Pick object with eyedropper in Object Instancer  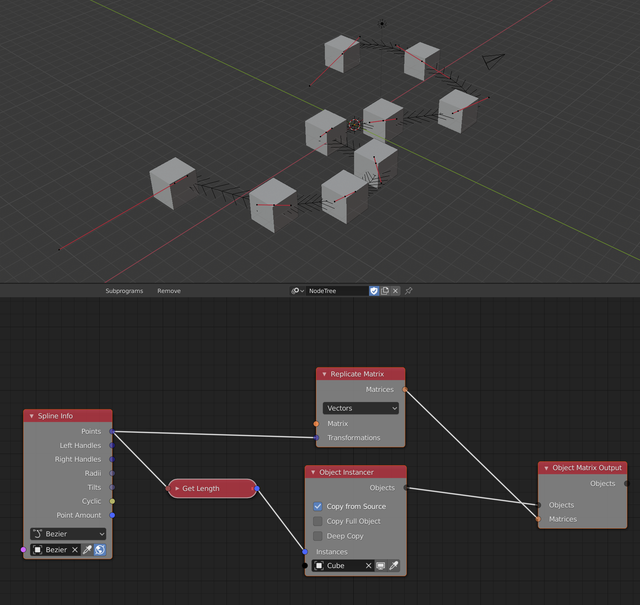pos(393,565)
